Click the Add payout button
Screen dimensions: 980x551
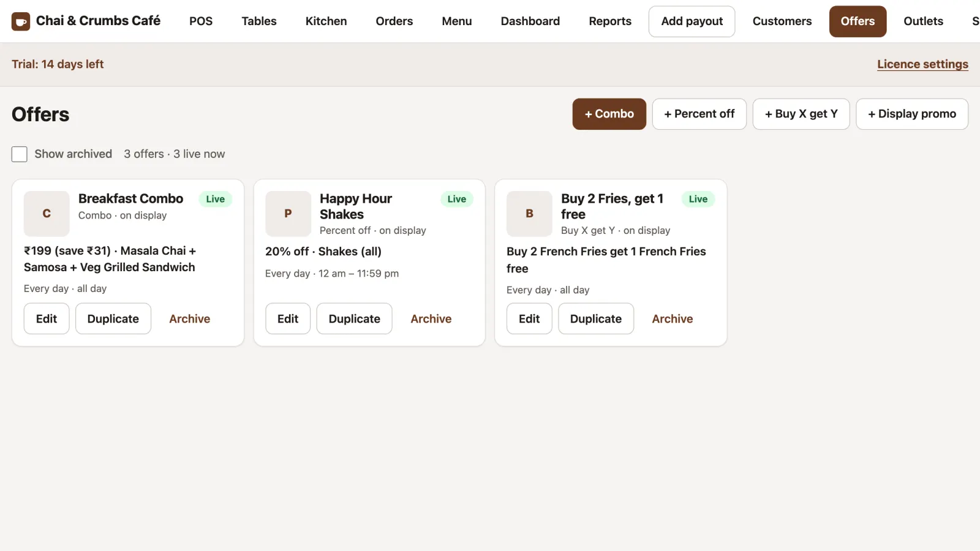point(692,21)
